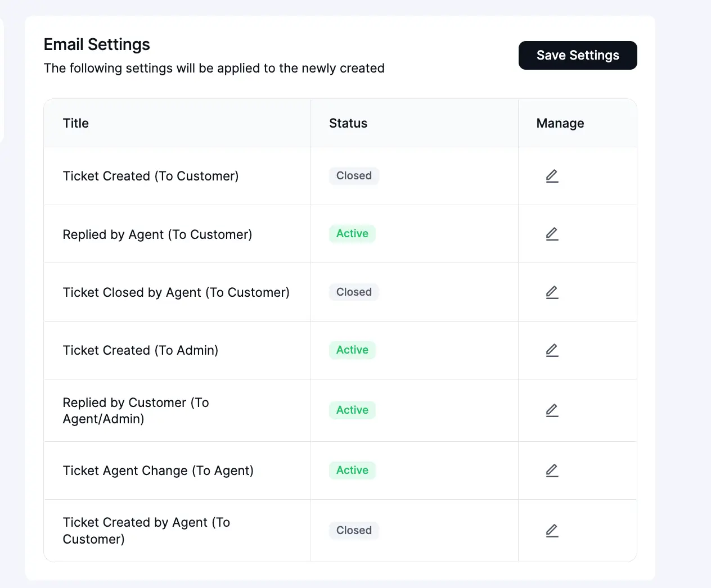Open the edit pencil for Replied by Agent
The width and height of the screenshot is (711, 588).
coord(552,234)
